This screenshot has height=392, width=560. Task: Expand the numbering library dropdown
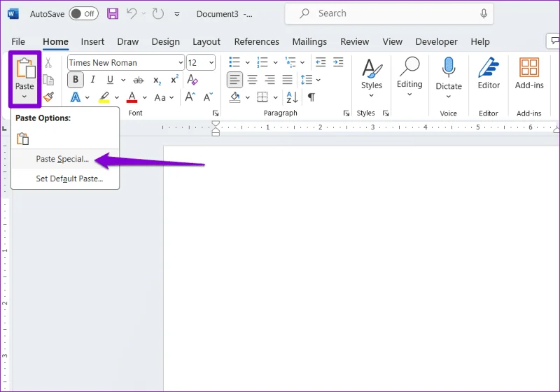click(275, 63)
